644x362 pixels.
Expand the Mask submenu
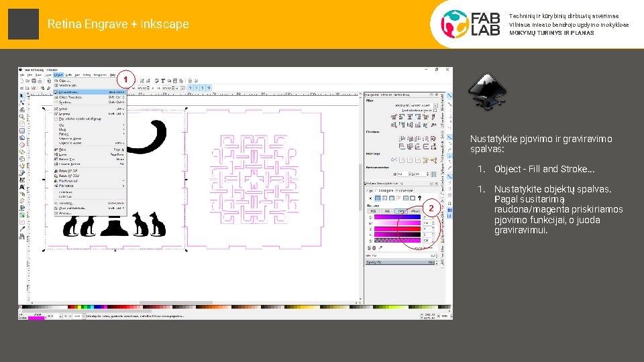click(x=91, y=129)
